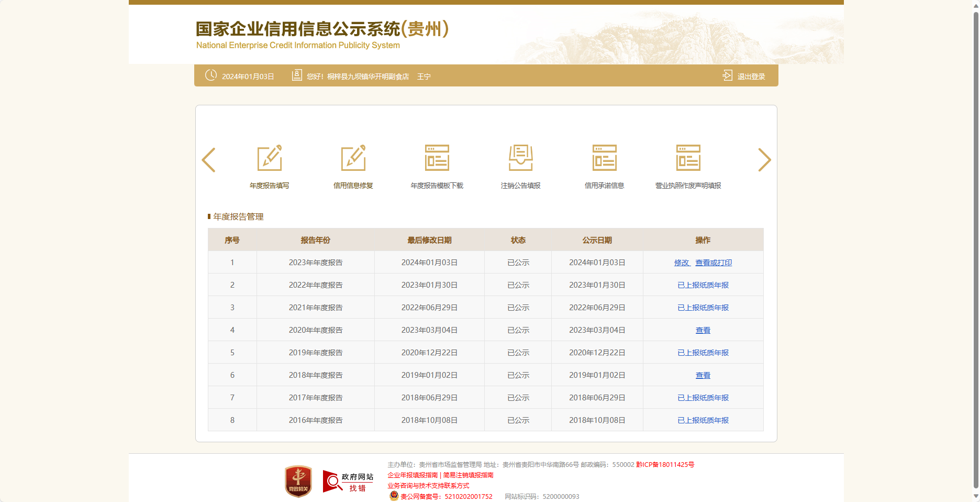Click the 年度报告管理 section heading
The width and height of the screenshot is (980, 502).
tap(238, 216)
